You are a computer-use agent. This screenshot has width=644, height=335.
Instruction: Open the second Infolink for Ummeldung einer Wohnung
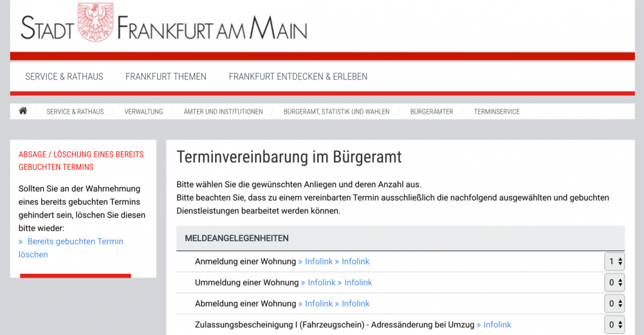pos(358,282)
